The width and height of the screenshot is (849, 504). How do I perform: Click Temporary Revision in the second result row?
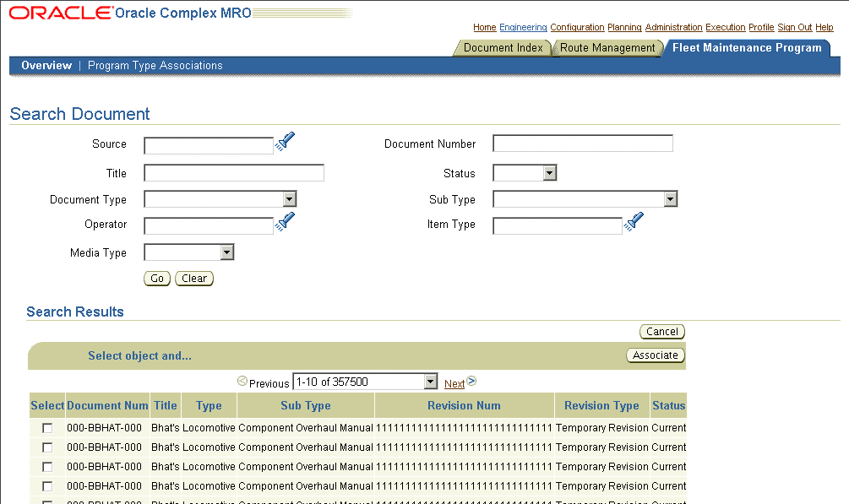tap(602, 447)
